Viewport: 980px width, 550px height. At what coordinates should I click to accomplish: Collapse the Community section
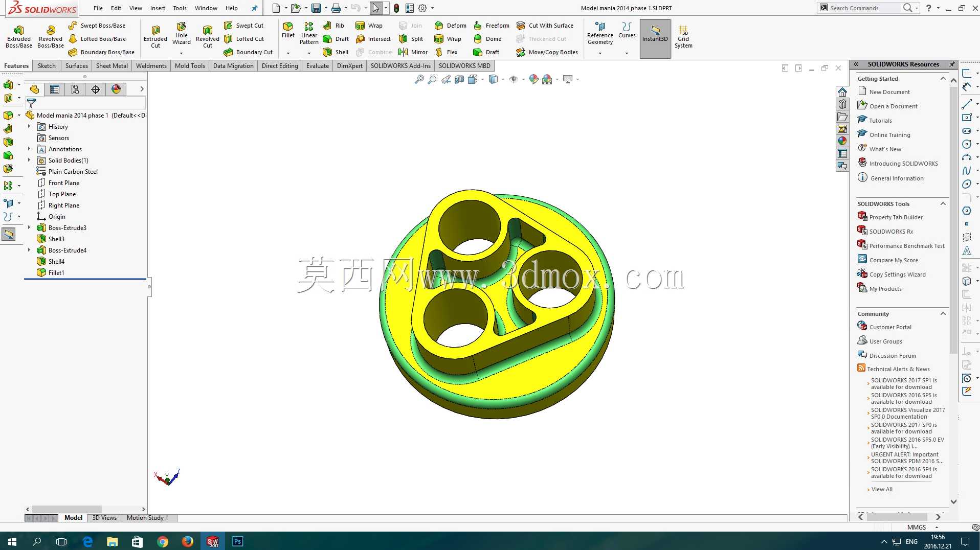pyautogui.click(x=943, y=313)
